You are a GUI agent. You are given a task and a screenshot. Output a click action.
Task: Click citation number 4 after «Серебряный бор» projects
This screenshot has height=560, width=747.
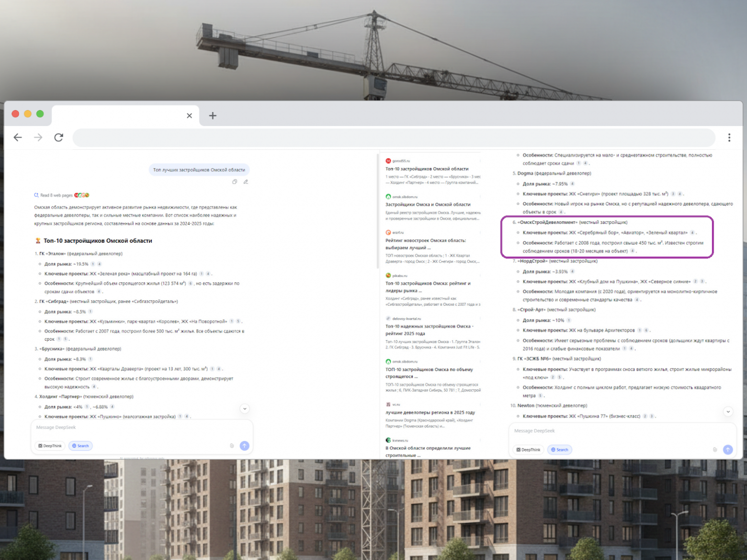692,233
